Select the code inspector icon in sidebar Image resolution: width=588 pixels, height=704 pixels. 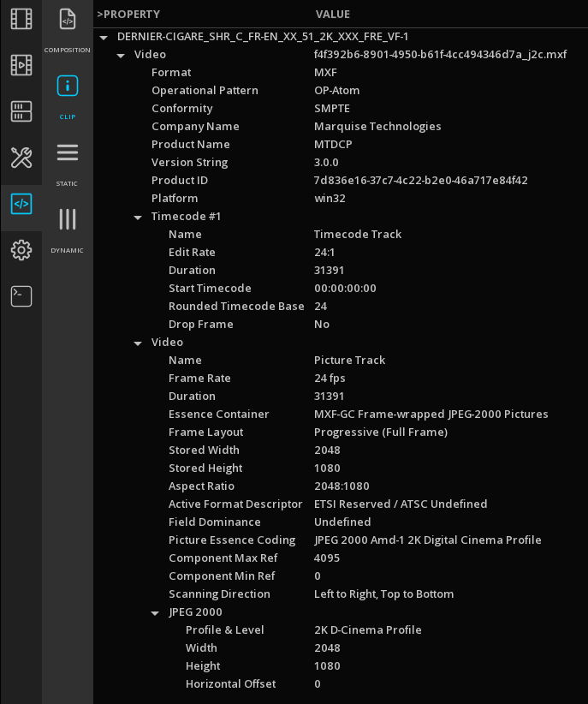pos(21,204)
